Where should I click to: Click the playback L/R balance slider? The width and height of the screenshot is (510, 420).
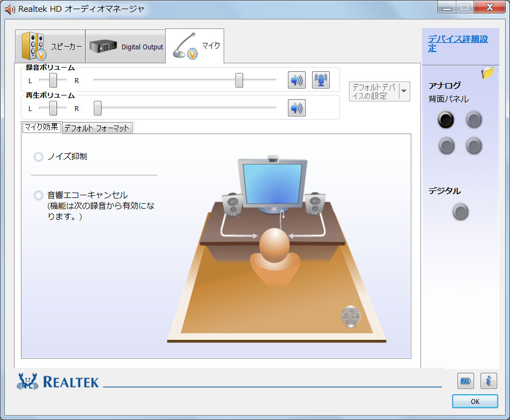[53, 108]
